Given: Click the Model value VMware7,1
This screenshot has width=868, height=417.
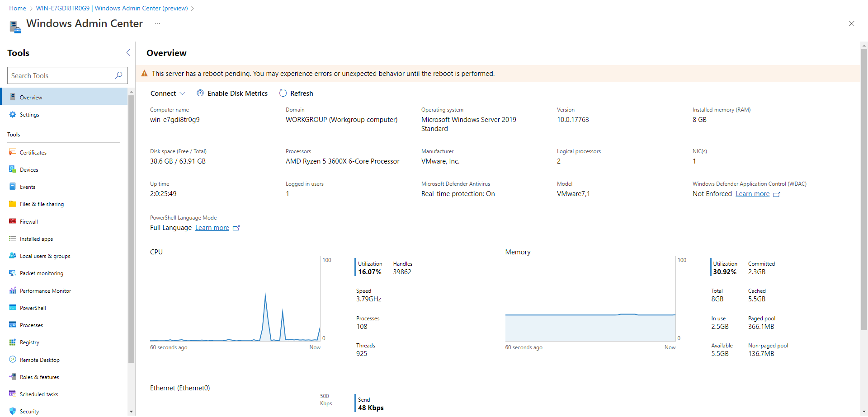Looking at the screenshot, I should (573, 194).
